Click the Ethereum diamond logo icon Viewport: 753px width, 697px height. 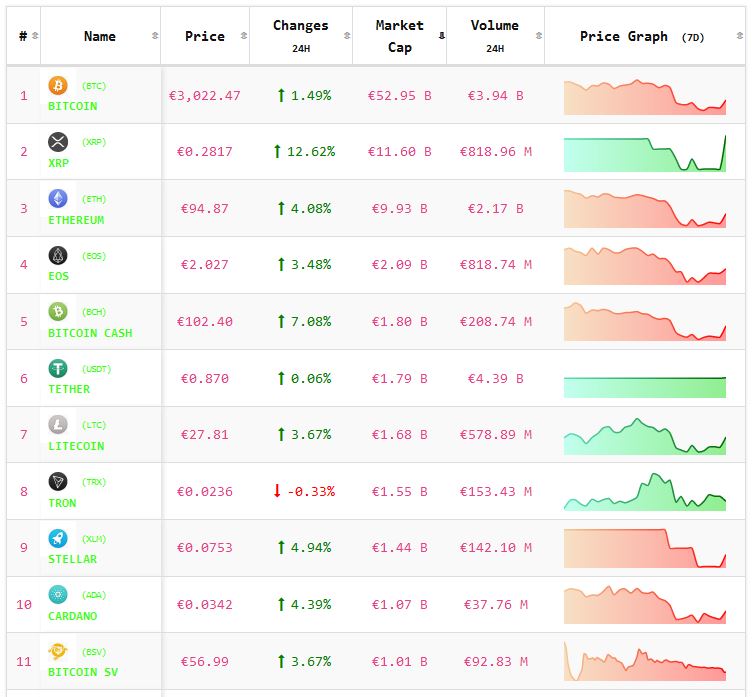tap(58, 199)
